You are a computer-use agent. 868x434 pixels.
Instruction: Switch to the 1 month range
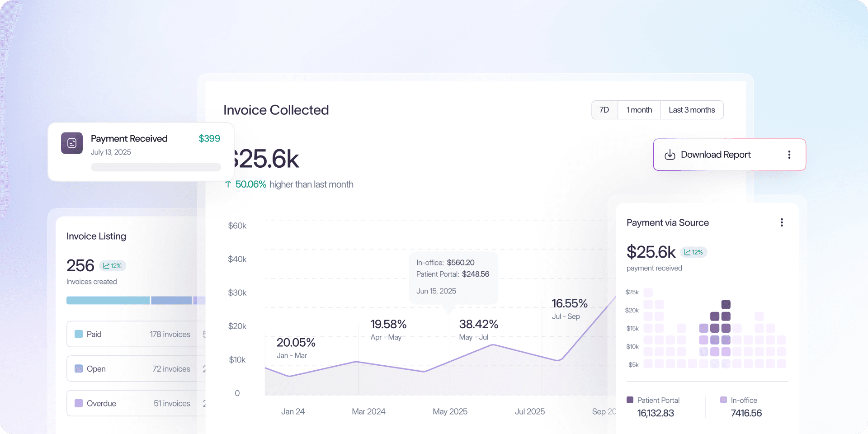(x=639, y=110)
